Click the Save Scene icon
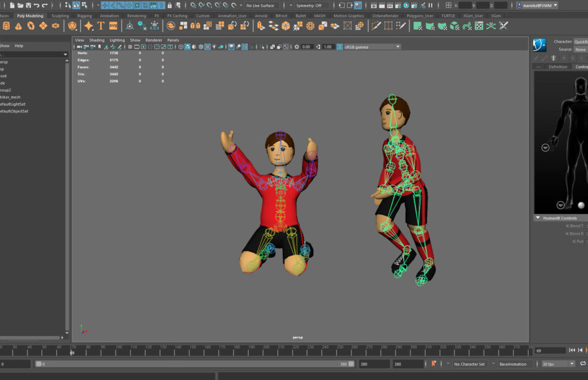Screen dimensions: 588x380 tap(28, 5)
